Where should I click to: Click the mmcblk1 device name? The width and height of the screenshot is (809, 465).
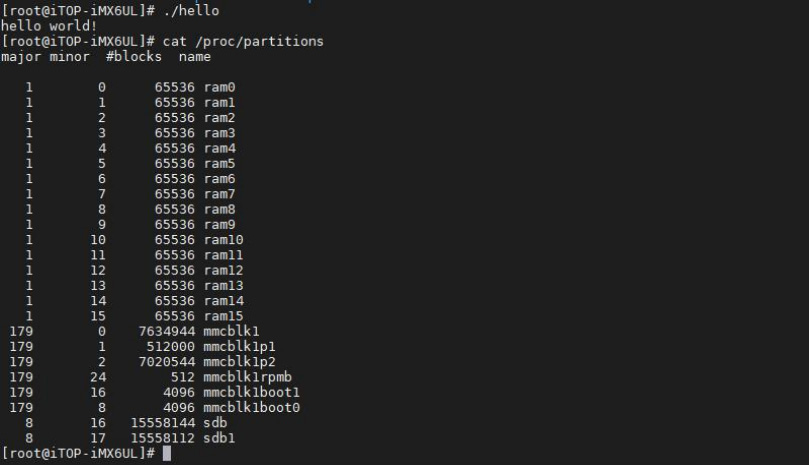[x=231, y=331]
